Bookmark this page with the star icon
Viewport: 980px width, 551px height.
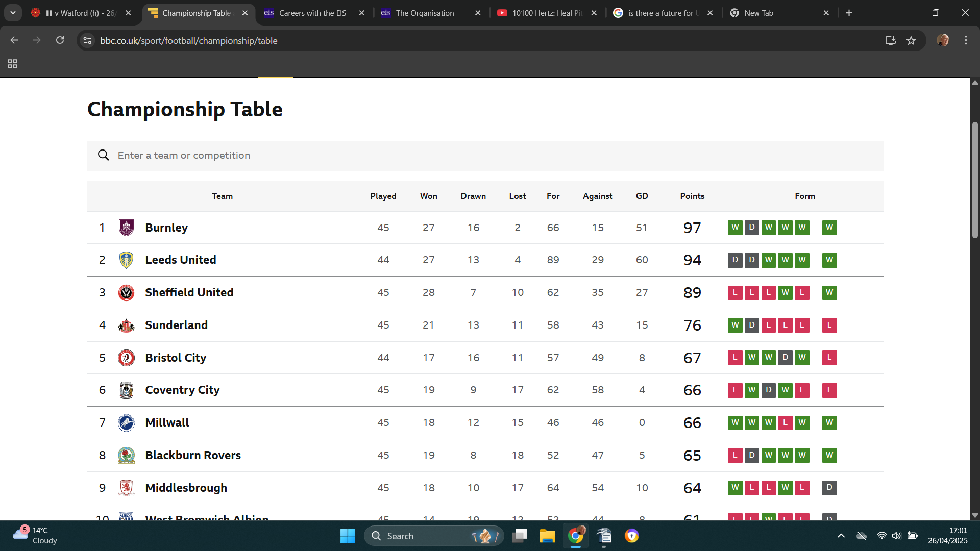coord(911,41)
